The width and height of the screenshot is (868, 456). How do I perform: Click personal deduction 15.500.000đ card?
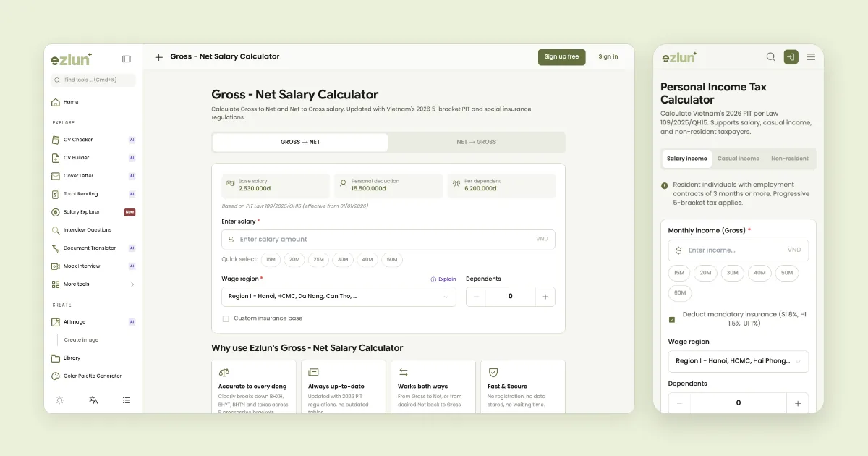(388, 186)
